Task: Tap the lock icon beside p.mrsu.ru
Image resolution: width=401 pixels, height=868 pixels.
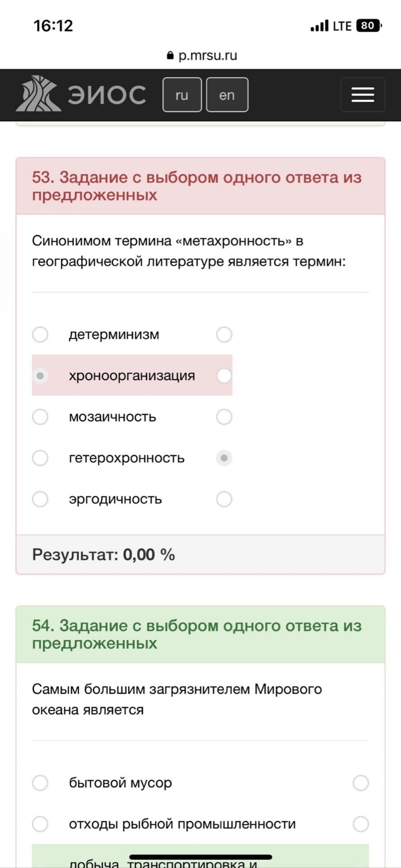Action: [170, 56]
